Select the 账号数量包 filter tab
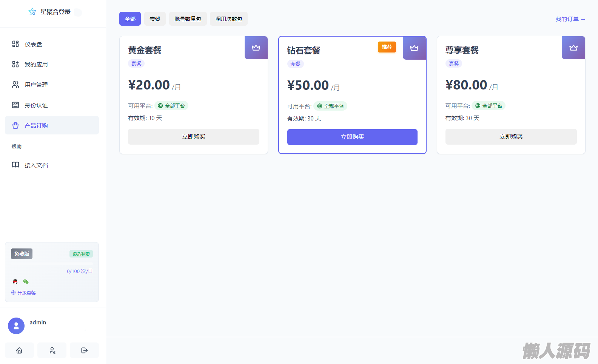Image resolution: width=598 pixels, height=364 pixels. 188,19
